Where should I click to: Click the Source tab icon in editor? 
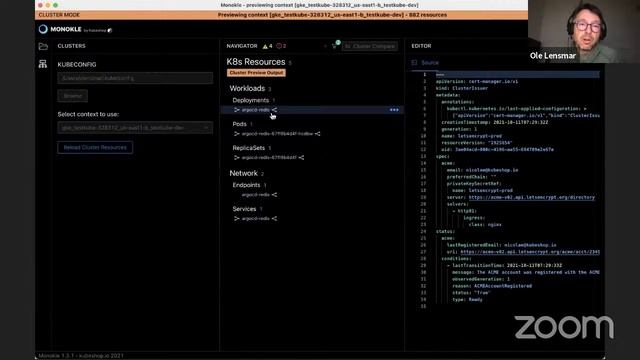click(414, 62)
